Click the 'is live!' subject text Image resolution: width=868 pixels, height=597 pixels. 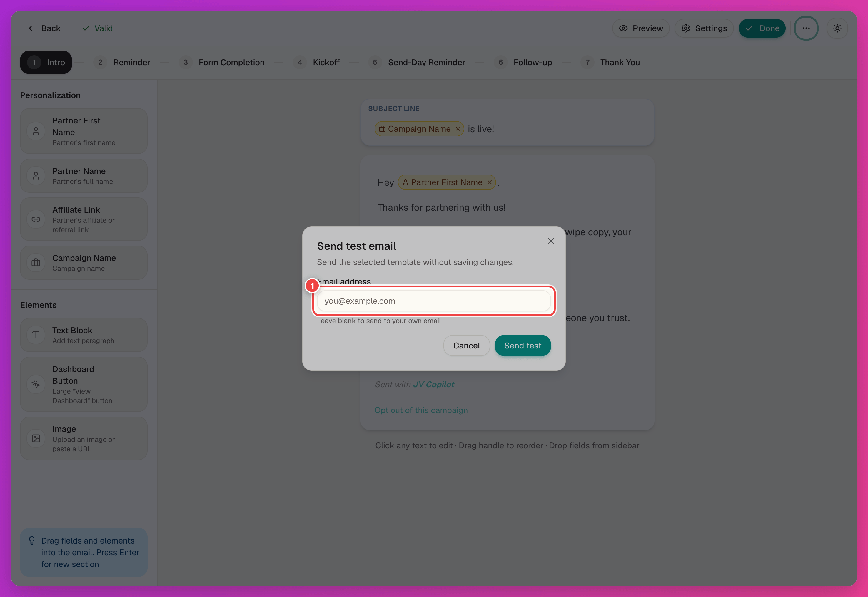tap(481, 129)
